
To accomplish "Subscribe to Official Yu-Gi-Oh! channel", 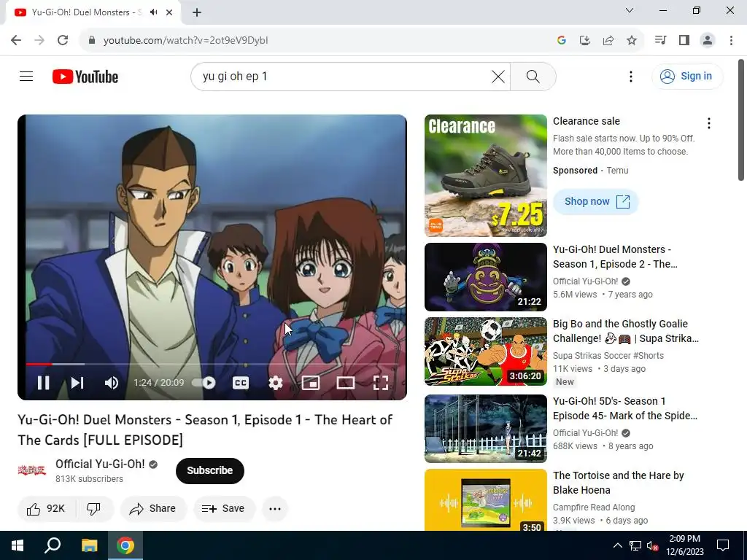I will pyautogui.click(x=209, y=470).
